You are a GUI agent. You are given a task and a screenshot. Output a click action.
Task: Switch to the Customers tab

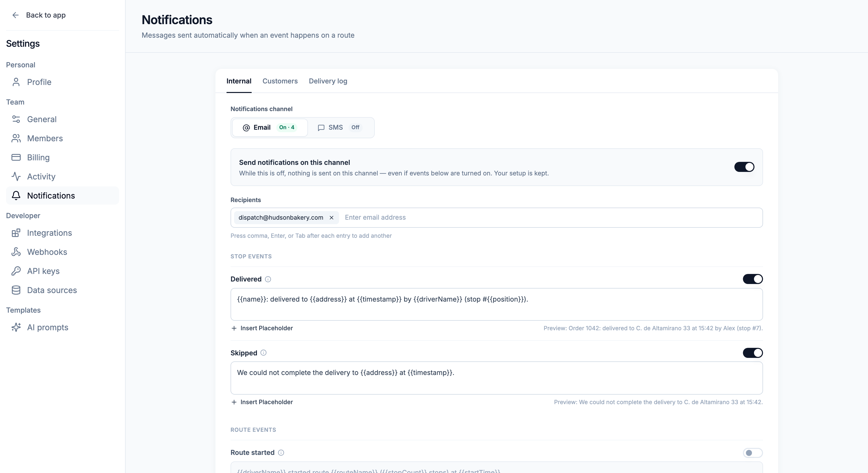click(x=280, y=81)
